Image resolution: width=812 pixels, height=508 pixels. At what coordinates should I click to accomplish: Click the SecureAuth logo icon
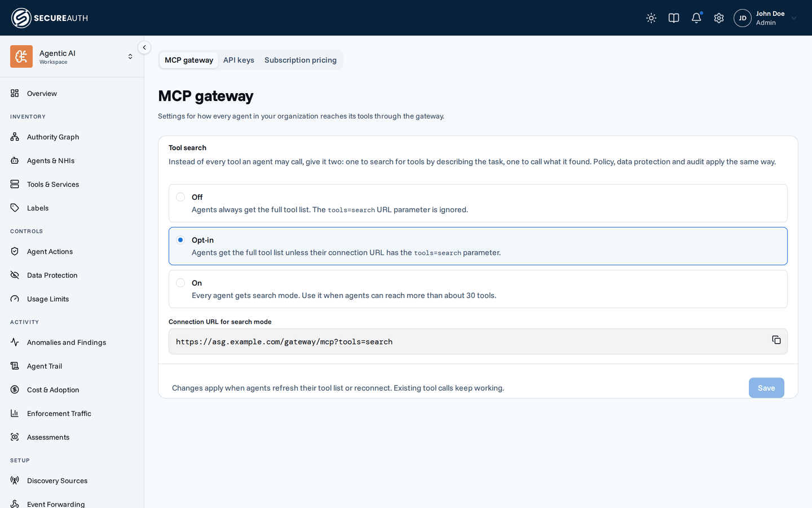21,18
